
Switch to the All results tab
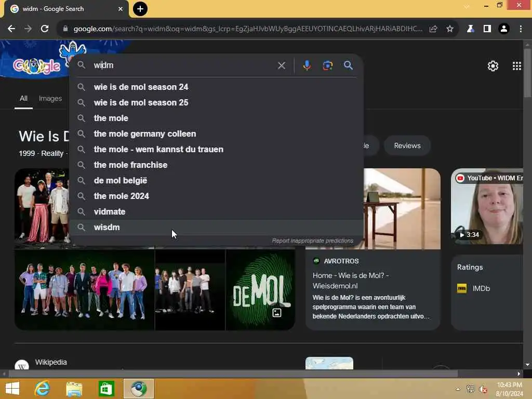coord(23,98)
